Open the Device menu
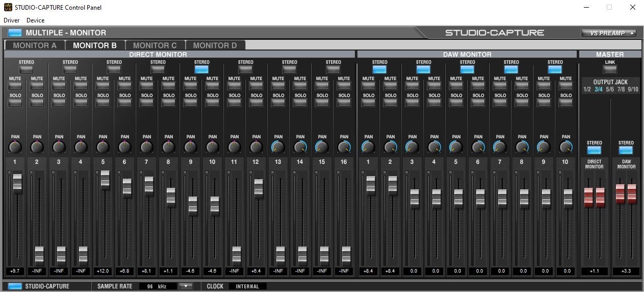The image size is (644, 292). [x=36, y=20]
